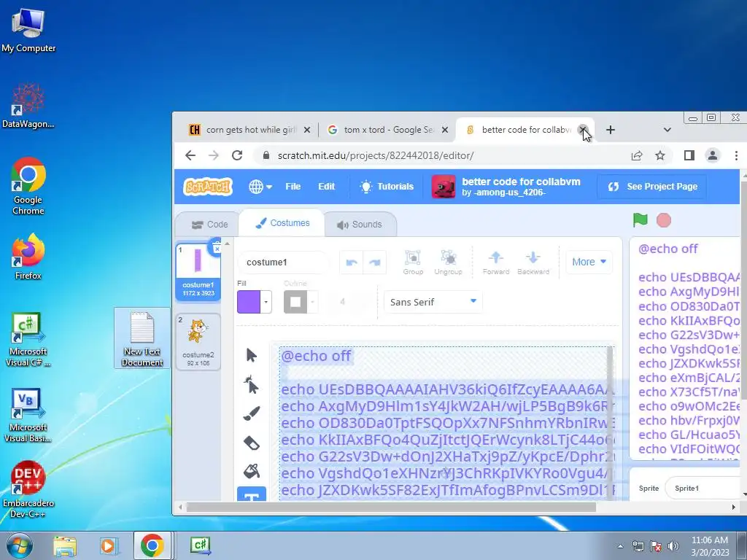Image resolution: width=747 pixels, height=560 pixels.
Task: Open new tab with plus button
Action: [x=611, y=130]
